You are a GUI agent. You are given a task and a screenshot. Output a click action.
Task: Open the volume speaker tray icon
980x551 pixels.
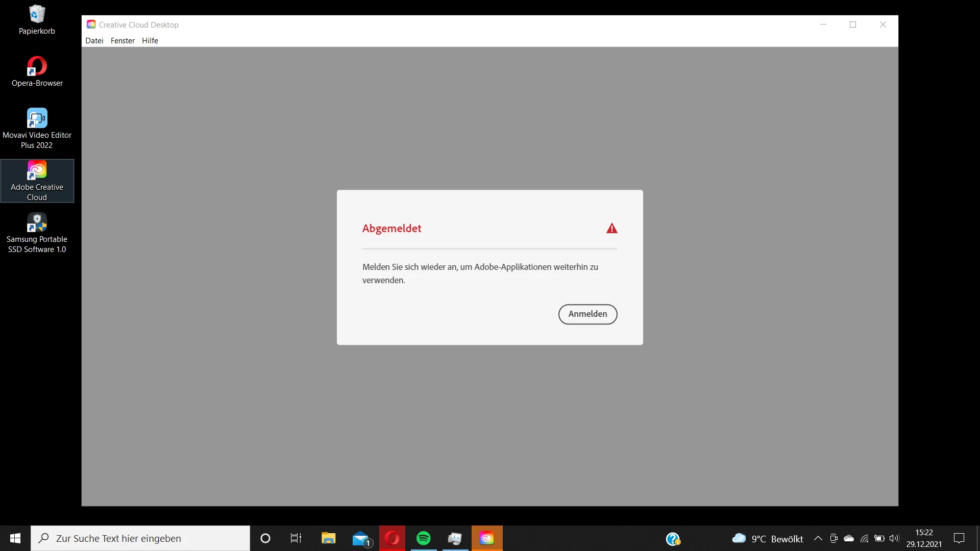(x=894, y=538)
